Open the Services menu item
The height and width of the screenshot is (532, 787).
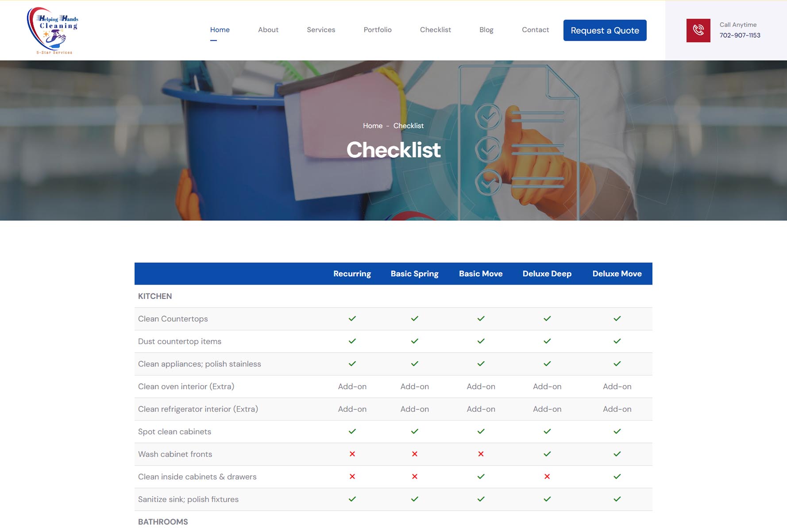(321, 30)
